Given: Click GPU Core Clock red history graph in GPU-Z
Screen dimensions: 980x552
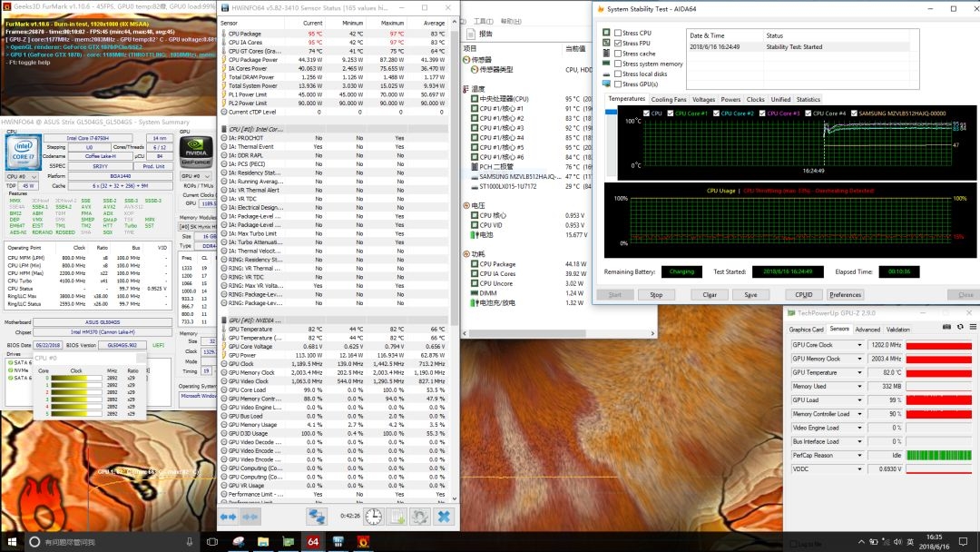Looking at the screenshot, I should coord(939,345).
